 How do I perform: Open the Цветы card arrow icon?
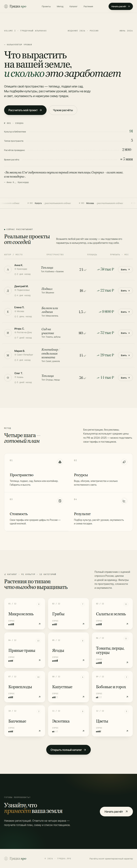[127, 731]
